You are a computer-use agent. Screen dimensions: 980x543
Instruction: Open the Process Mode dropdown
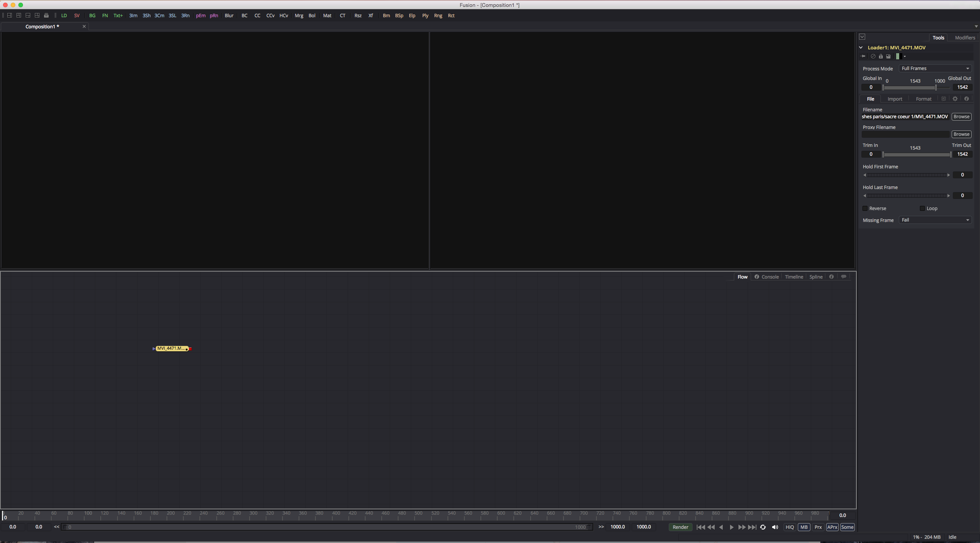click(x=935, y=68)
